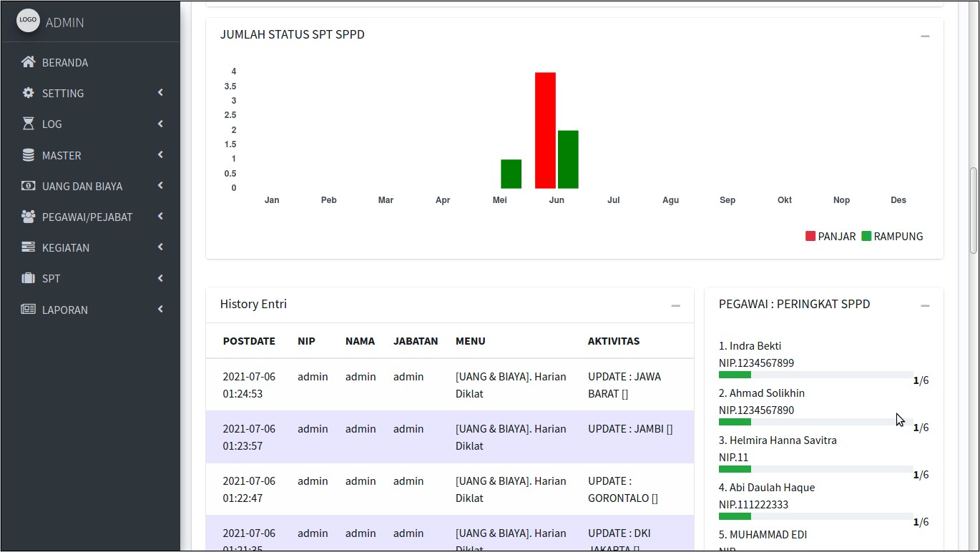The height and width of the screenshot is (552, 980).
Task: Open the Beranda menu item
Action: click(90, 62)
